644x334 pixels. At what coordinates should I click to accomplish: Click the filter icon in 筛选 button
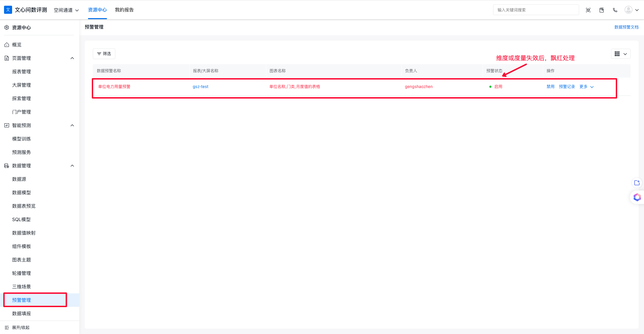point(99,54)
